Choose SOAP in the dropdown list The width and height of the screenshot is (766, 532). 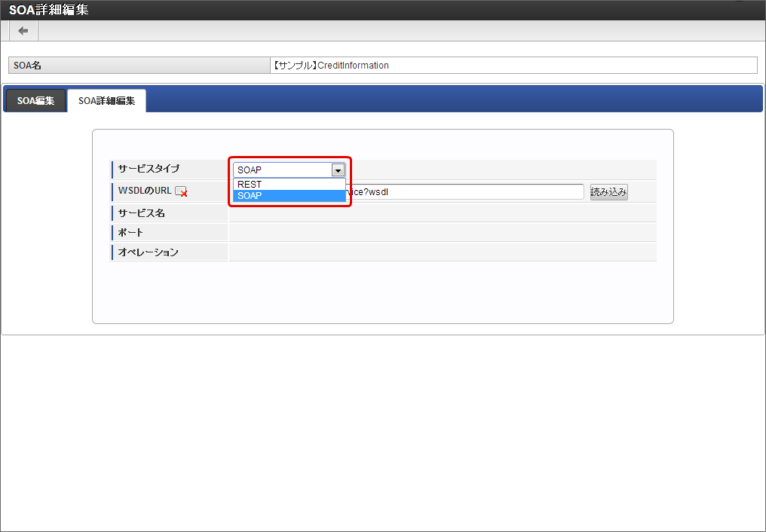coord(290,195)
